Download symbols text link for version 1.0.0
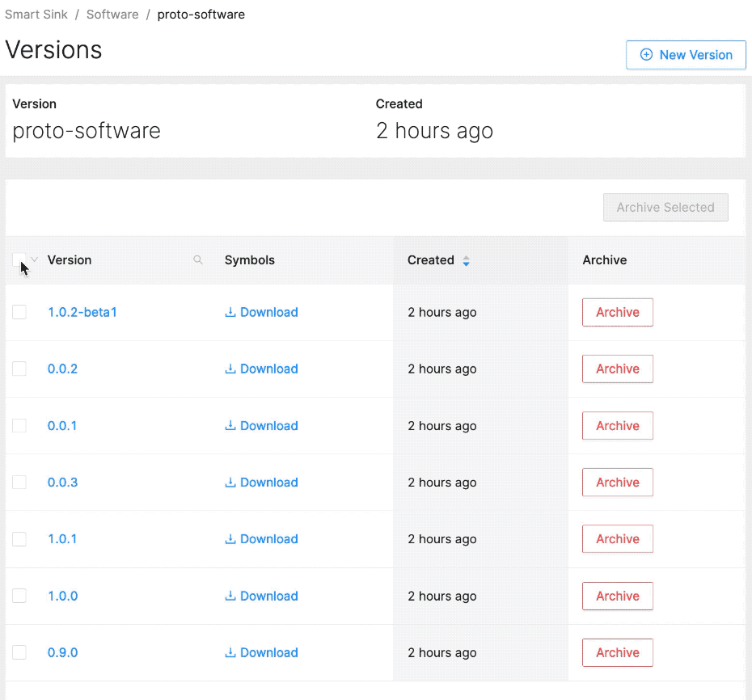 coord(268,596)
